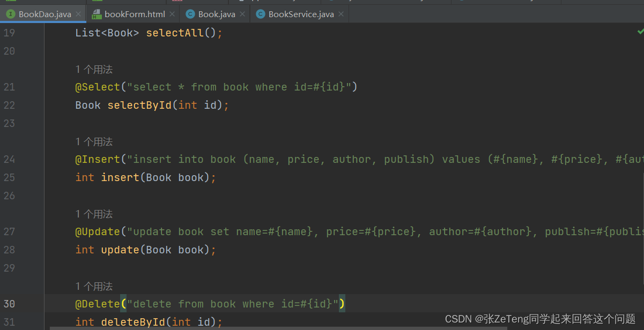The width and height of the screenshot is (644, 330).
Task: Place cursor on the update method name
Action: tap(120, 250)
